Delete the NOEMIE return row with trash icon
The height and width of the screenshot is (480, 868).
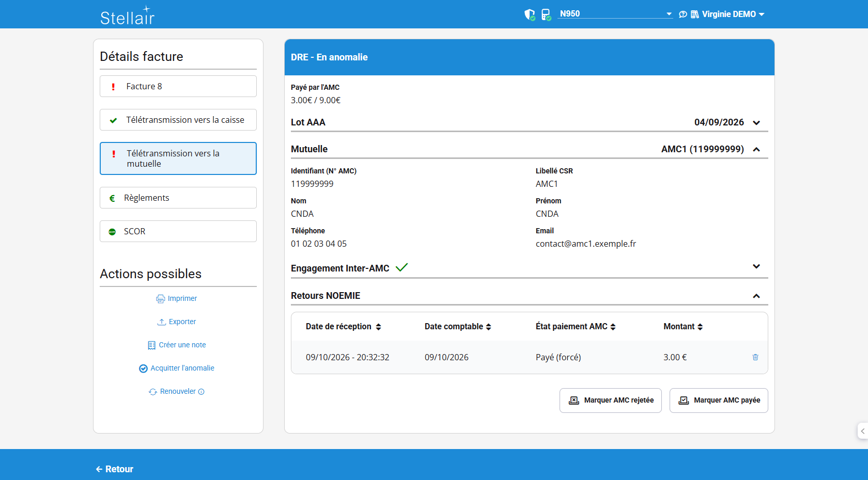coord(755,357)
